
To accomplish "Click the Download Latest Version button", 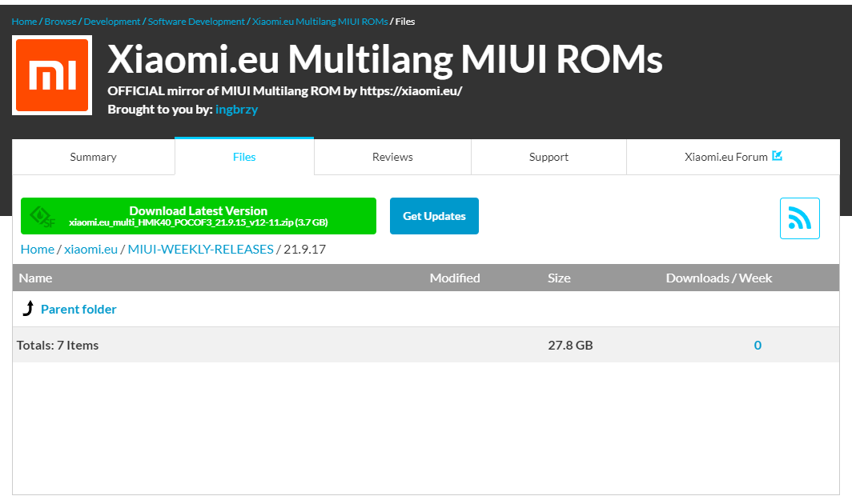I will tap(199, 216).
